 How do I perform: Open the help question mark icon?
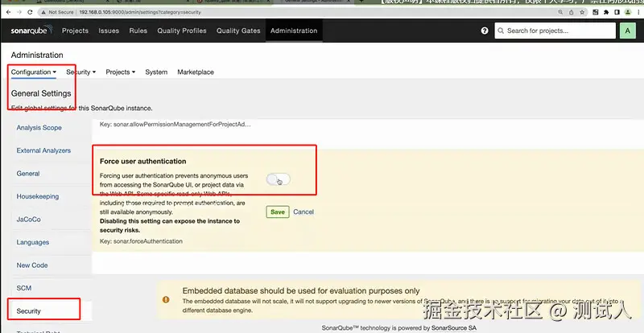click(x=485, y=31)
